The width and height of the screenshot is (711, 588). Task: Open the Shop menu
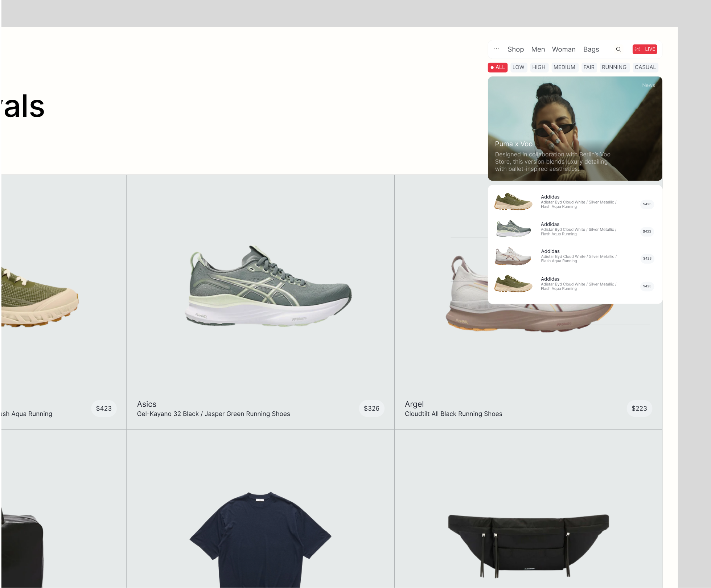tap(515, 49)
